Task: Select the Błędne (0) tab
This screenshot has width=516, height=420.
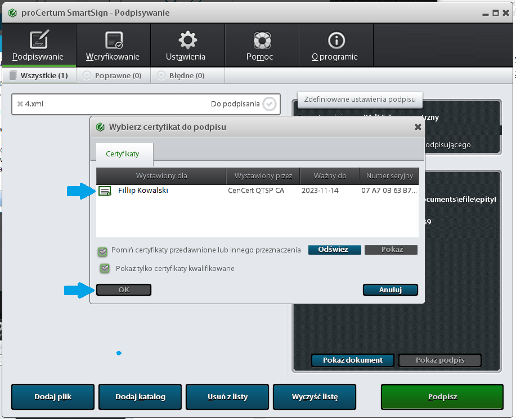Action: pyautogui.click(x=187, y=76)
